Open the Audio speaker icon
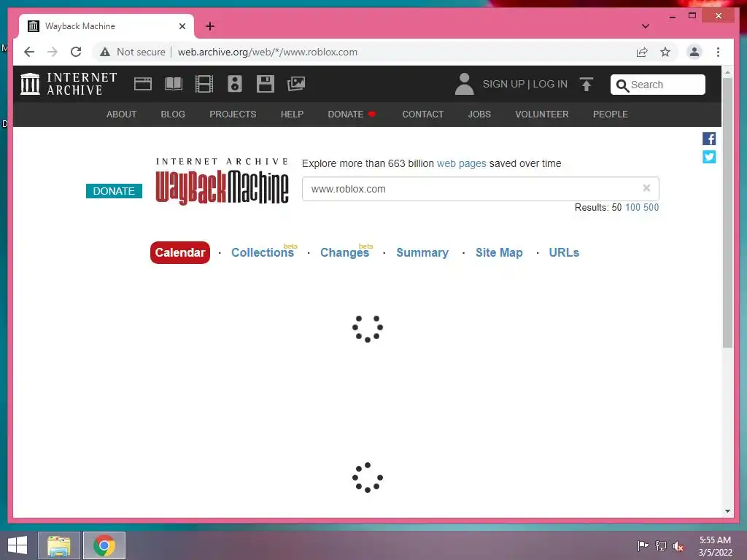Screen dimensions: 747x560 (234, 84)
